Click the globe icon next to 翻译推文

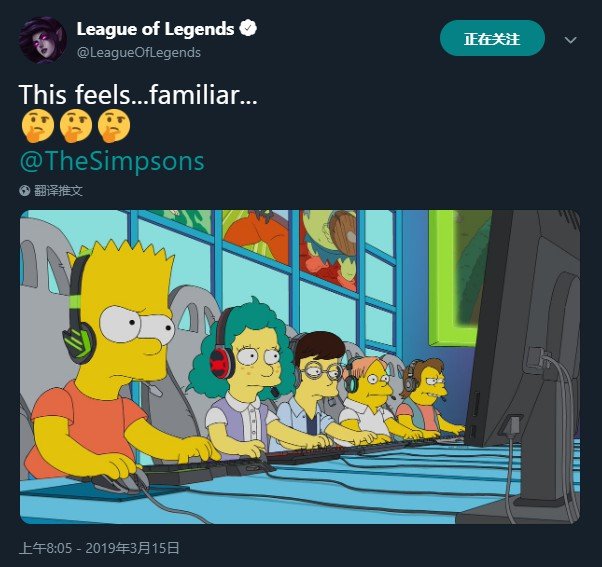25,190
